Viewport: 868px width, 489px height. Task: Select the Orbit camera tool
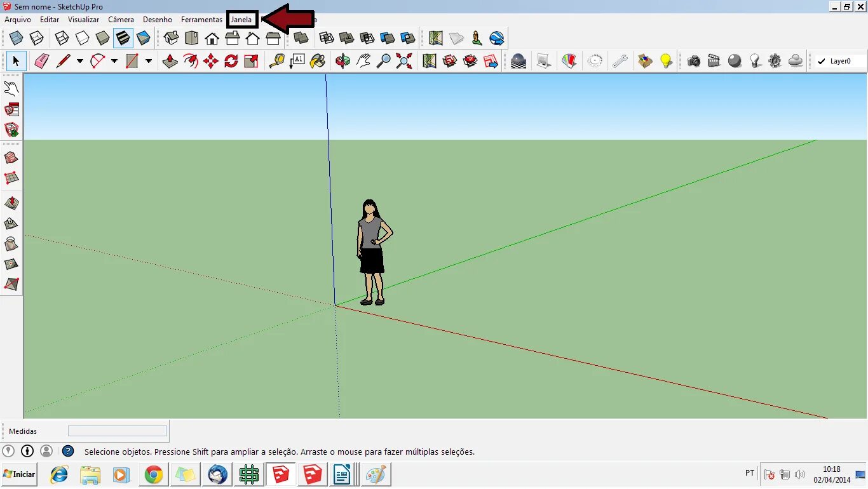click(x=342, y=61)
